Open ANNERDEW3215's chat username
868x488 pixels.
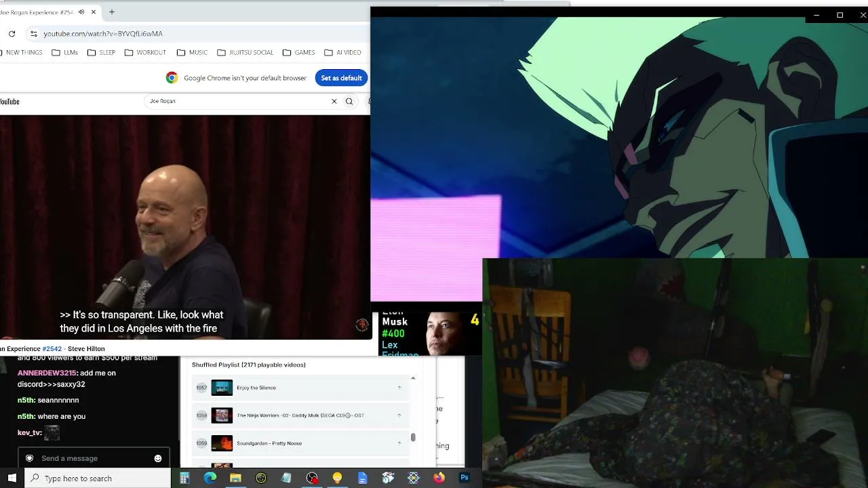click(47, 373)
